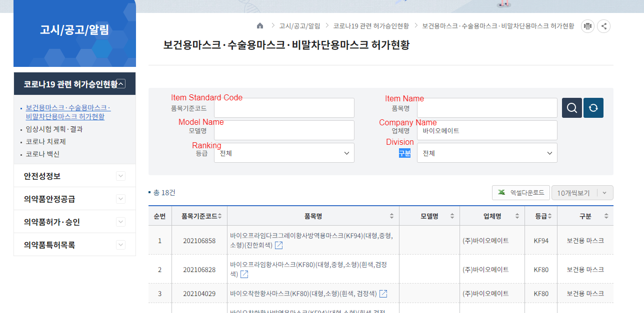Download Excel via 엑셀다운로드 button
Viewport: 644px width, 313px height.
521,193
